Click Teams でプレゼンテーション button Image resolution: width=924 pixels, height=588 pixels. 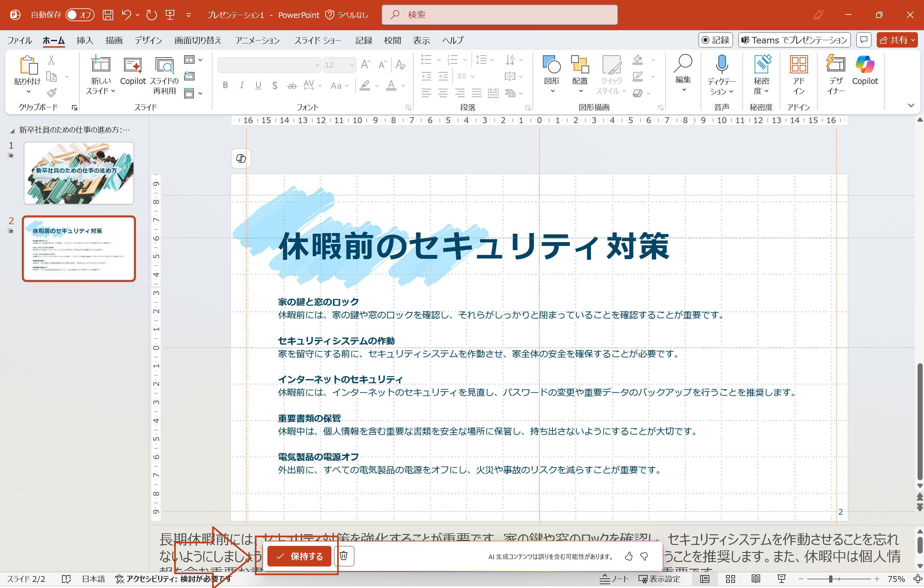[x=794, y=40]
